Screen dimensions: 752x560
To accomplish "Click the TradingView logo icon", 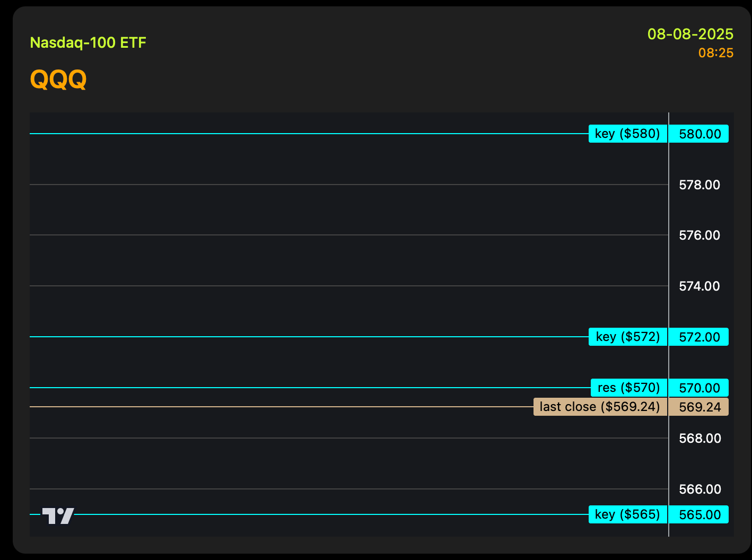I will click(x=58, y=515).
